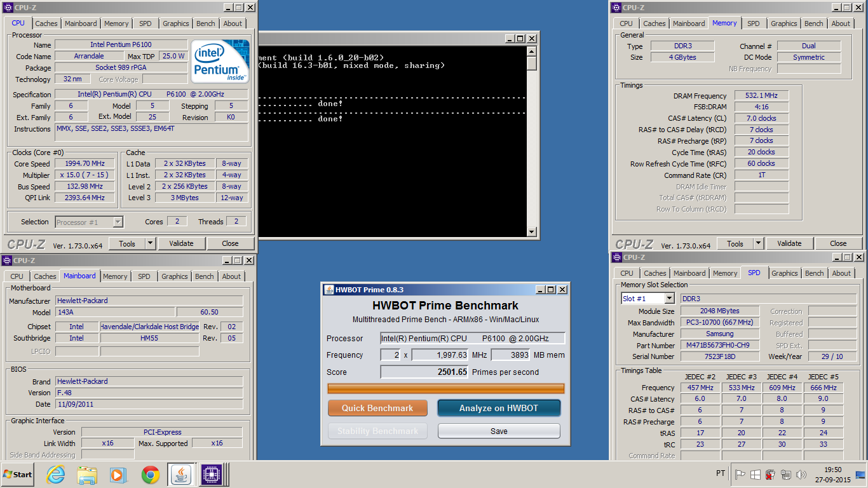Click top-right CPU-Z window title icon
Viewport: 868px width, 488px height.
[x=616, y=8]
